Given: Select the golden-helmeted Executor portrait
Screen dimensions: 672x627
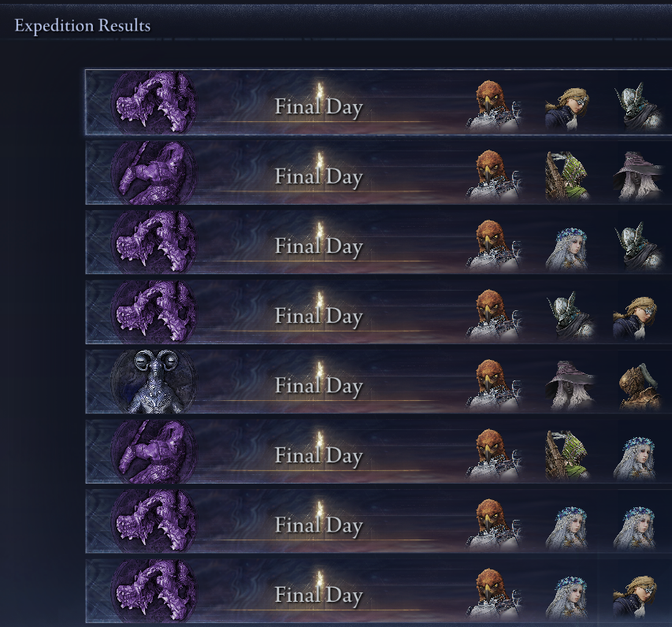Looking at the screenshot, I should (x=640, y=387).
